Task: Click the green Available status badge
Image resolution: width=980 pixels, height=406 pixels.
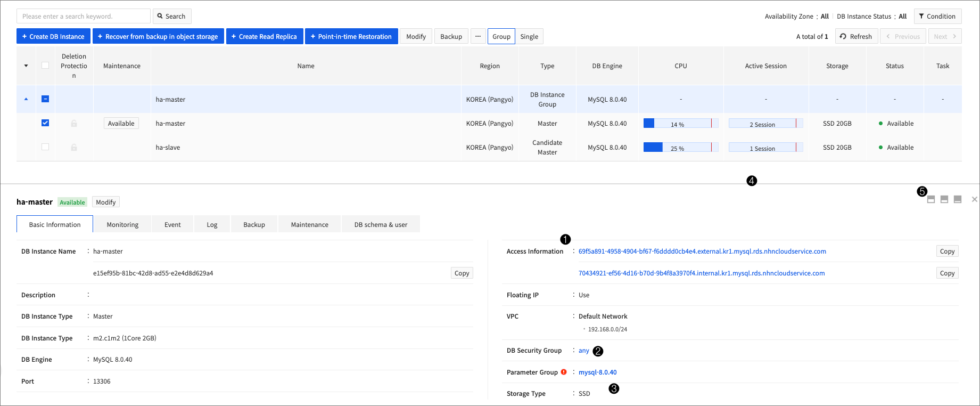Action: click(72, 202)
